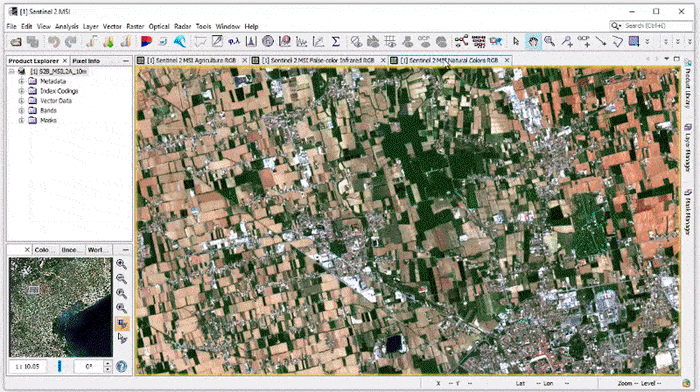Switch to Sentinel 2 MSI False-color Infrared tab
700x392 pixels.
[x=317, y=60]
